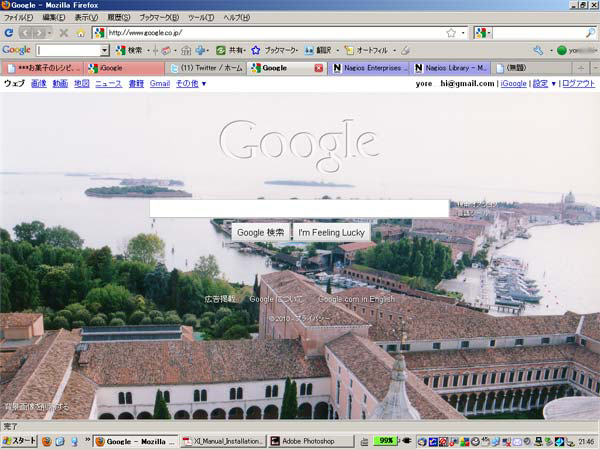Click the Google Toolbar logo
600x450 pixels.
click(16, 50)
